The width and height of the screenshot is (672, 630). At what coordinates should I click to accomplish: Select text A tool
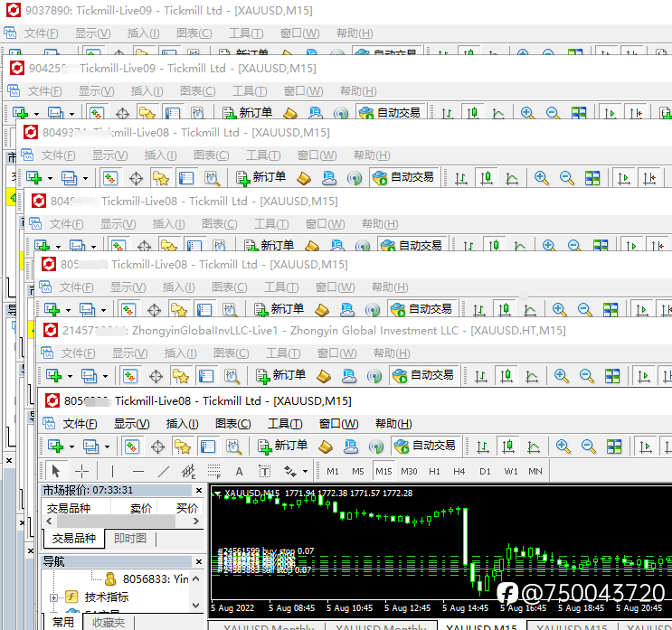point(239,472)
